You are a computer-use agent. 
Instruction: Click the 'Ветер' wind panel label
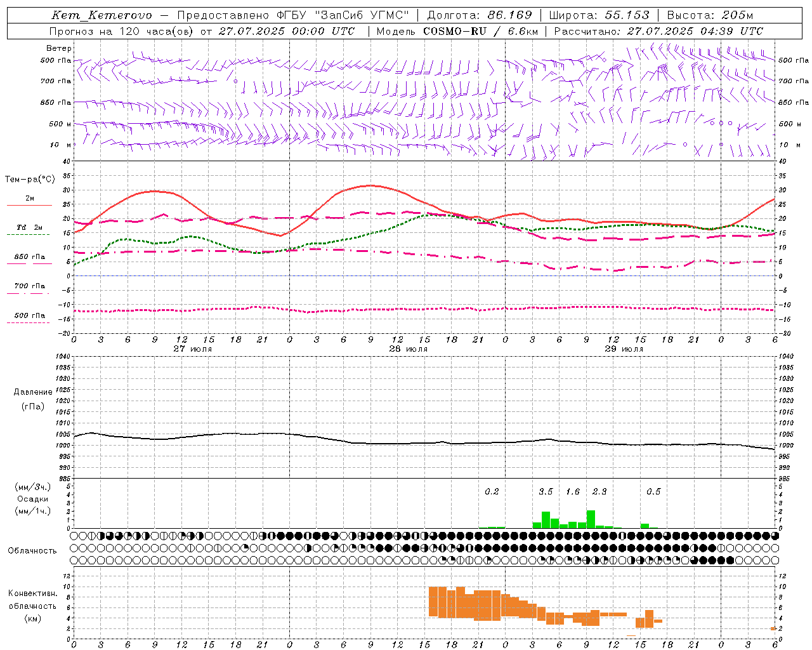tap(59, 48)
